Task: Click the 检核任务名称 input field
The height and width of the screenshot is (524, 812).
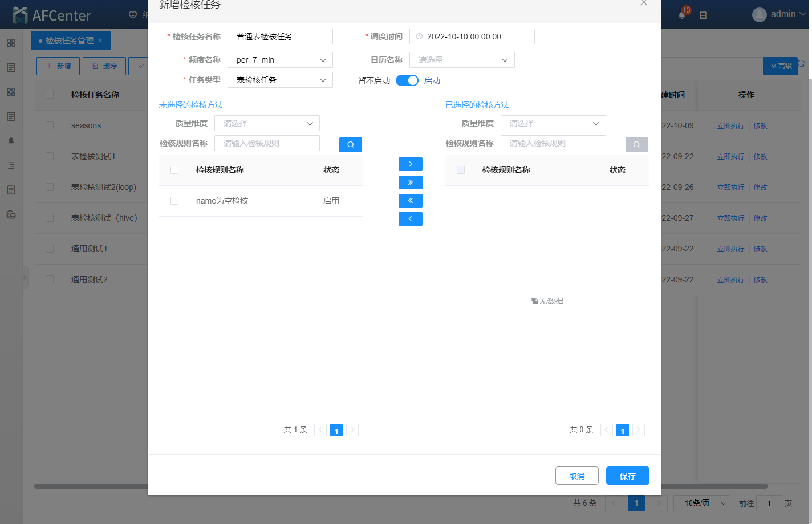Action: pos(280,36)
